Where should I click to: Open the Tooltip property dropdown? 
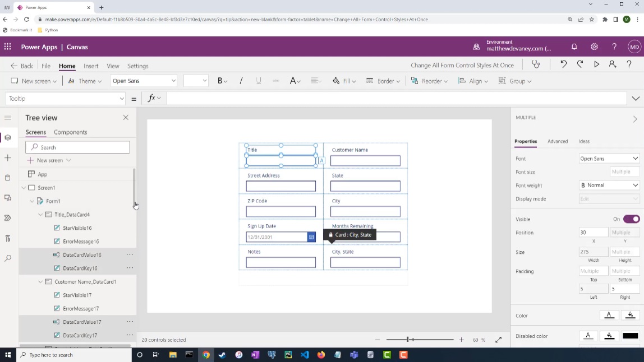[x=66, y=99]
